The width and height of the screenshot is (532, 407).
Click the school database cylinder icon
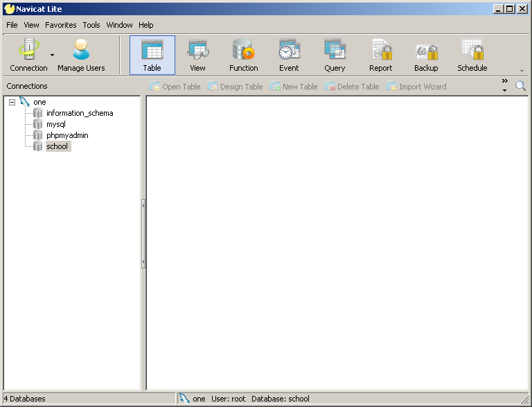(x=37, y=146)
